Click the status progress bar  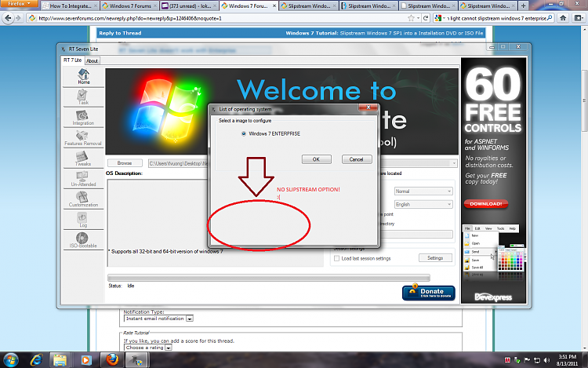coord(268,278)
